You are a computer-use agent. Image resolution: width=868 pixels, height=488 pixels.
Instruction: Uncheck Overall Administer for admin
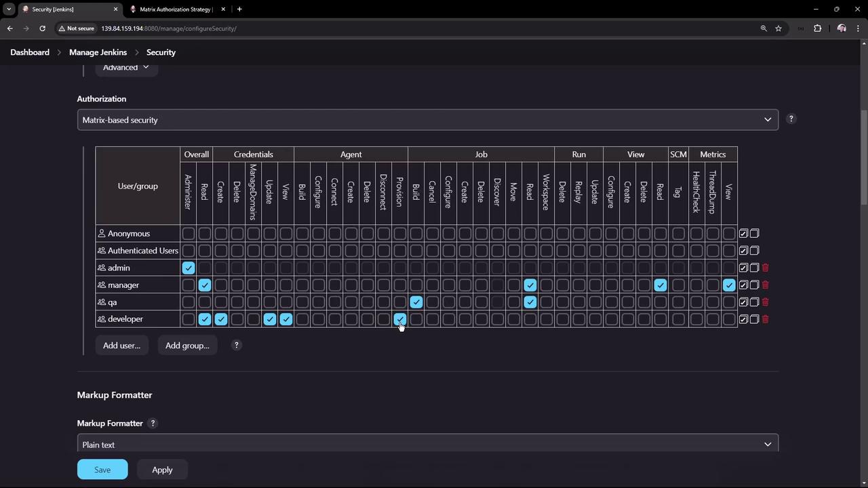[189, 268]
